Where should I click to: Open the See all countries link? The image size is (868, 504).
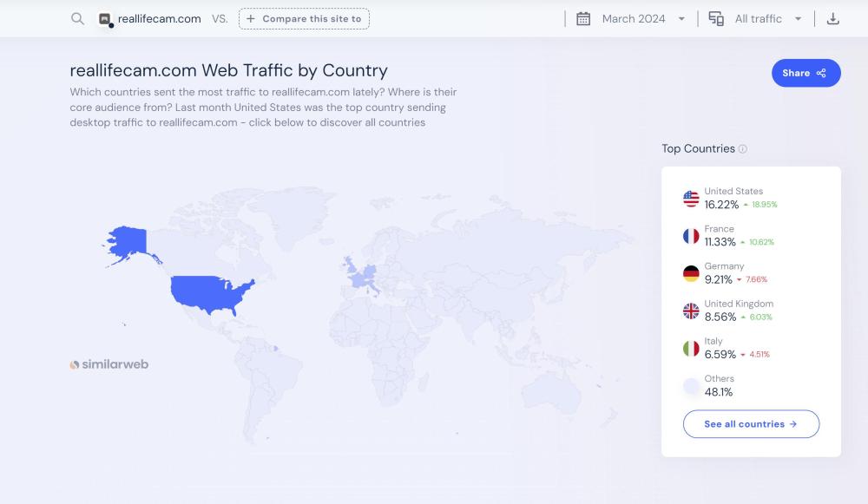pos(751,424)
